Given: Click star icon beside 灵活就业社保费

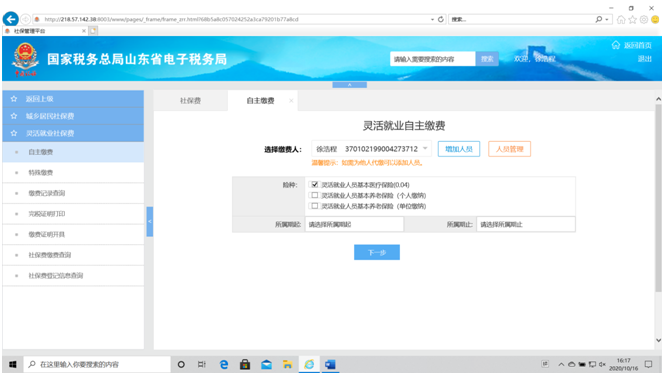Looking at the screenshot, I should point(14,133).
